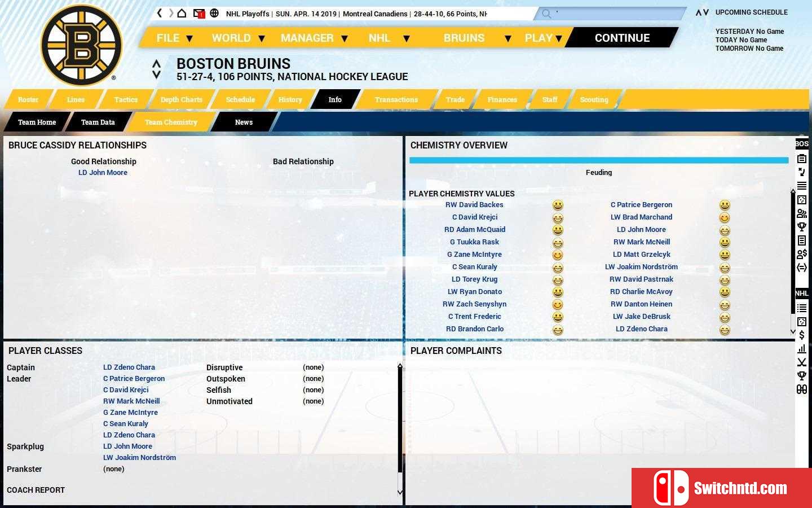The width and height of the screenshot is (812, 508).
Task: Collapse upcoming schedule with up caret
Action: pyautogui.click(x=698, y=12)
